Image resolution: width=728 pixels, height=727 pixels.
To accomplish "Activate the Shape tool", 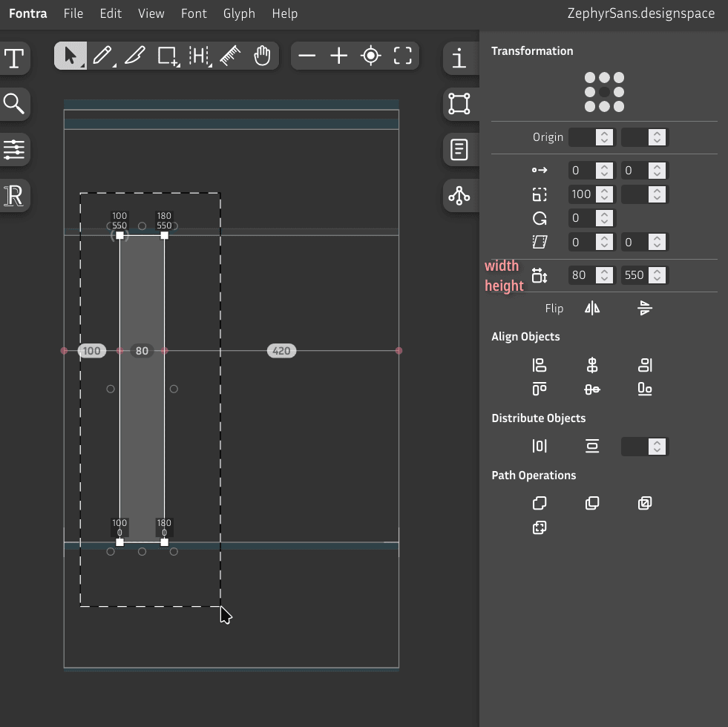I will point(166,56).
